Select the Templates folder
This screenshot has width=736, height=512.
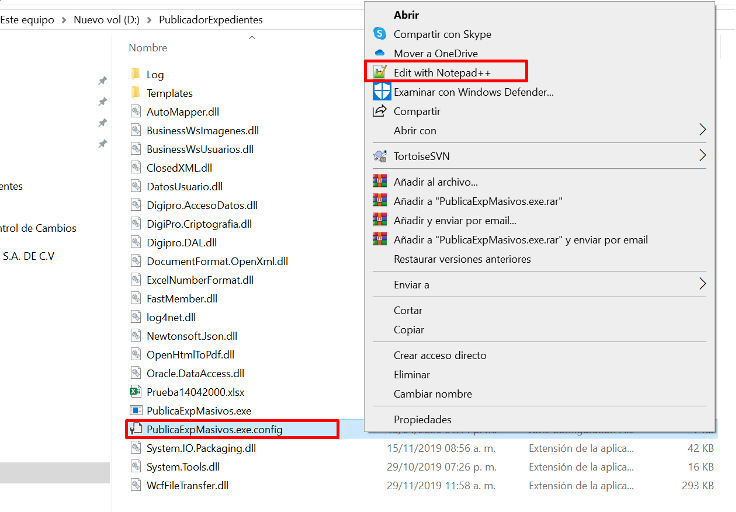click(168, 93)
